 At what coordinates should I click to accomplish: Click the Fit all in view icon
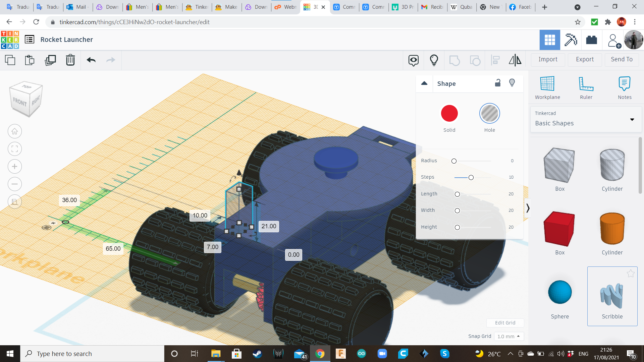click(15, 149)
